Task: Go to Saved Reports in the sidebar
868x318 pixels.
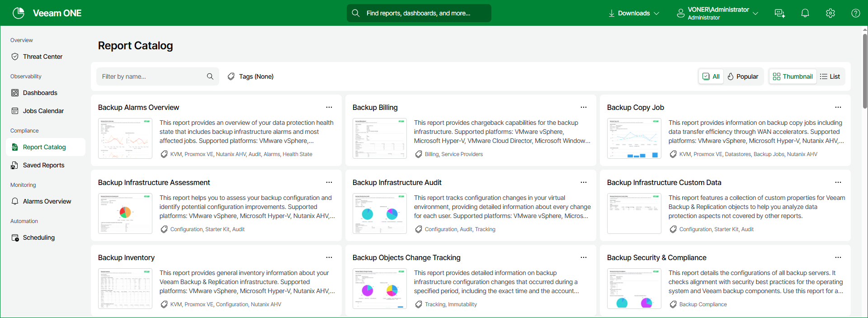Action: (46, 165)
